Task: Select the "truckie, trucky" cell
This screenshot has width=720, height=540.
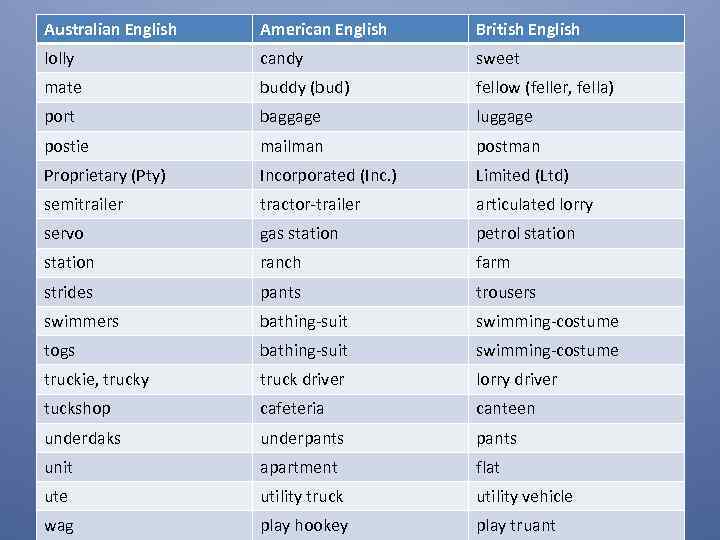Action: pos(96,379)
